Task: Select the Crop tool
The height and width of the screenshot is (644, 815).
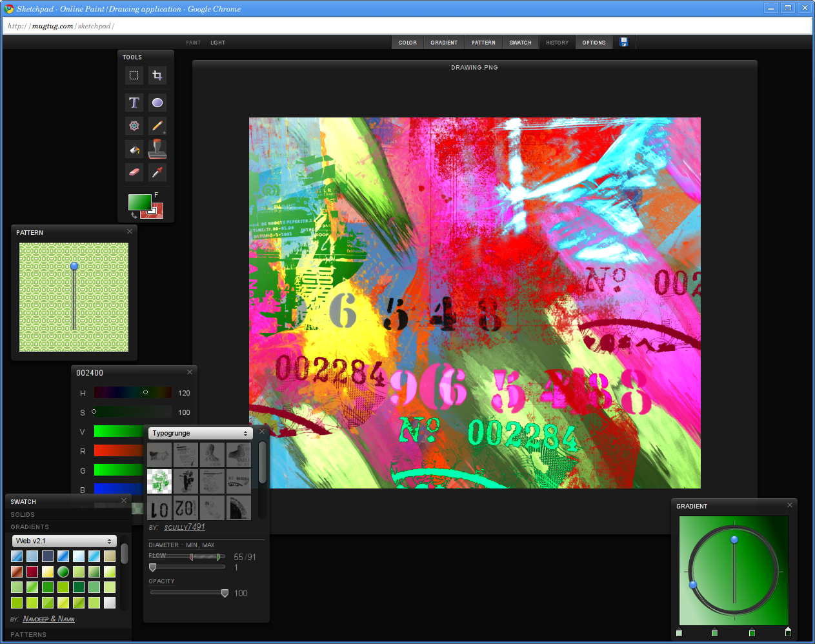Action: (x=157, y=75)
